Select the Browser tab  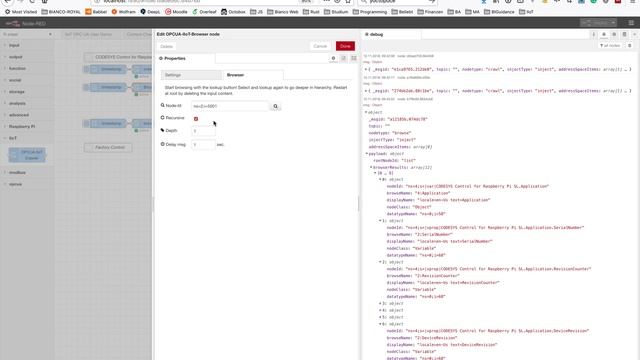click(253, 75)
